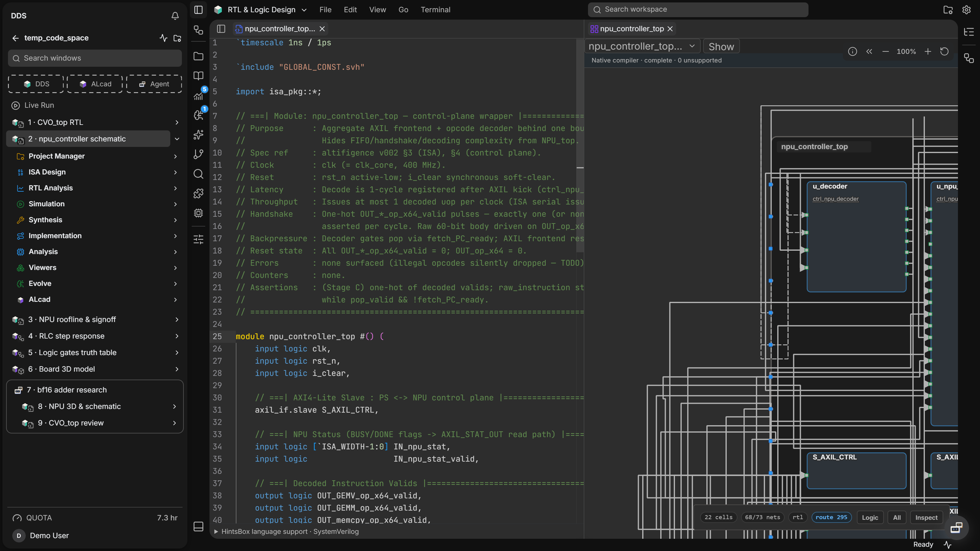Open the settings gear at top right
Viewport: 980px width, 551px height.
click(967, 9)
